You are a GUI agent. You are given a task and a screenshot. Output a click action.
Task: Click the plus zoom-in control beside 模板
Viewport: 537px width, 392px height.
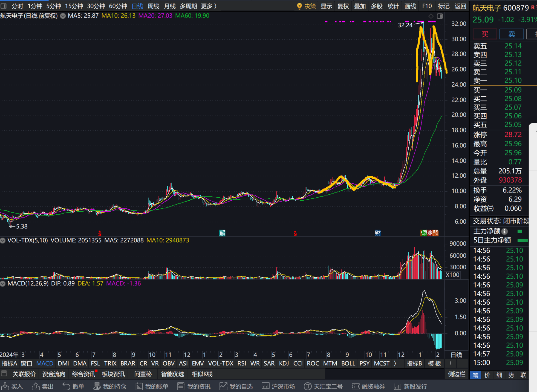[451, 363]
